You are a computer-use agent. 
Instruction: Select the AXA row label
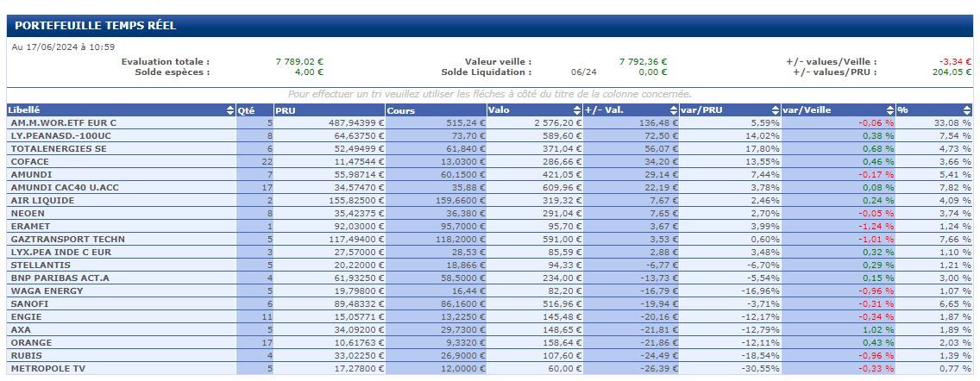point(20,330)
